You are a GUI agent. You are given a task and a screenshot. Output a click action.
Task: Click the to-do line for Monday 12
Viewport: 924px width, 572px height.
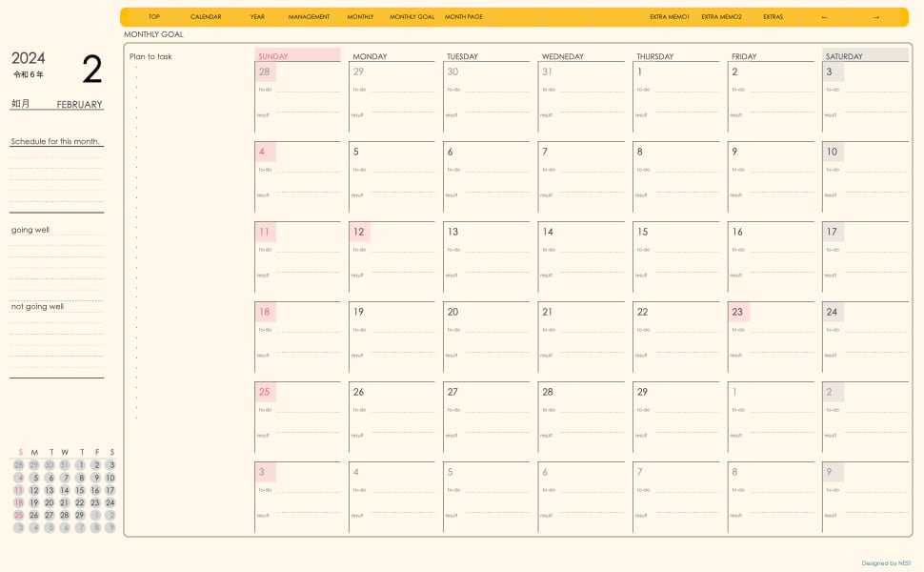click(402, 251)
